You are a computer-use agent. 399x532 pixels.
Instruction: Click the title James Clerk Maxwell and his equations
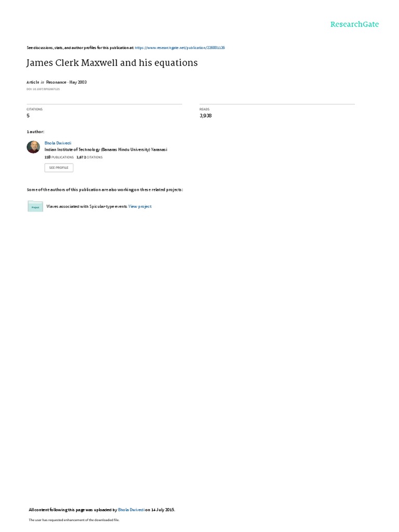[112, 63]
